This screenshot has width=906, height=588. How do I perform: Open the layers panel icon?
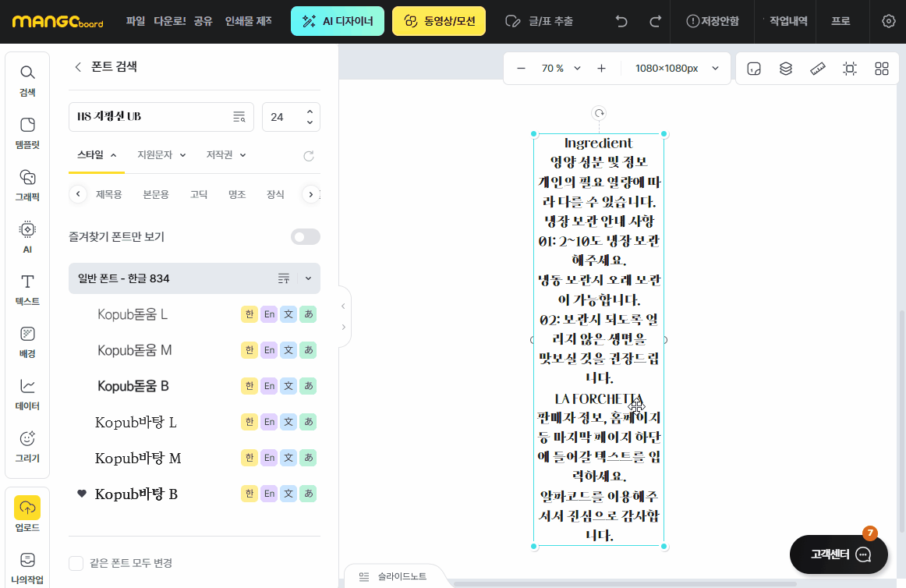point(786,69)
